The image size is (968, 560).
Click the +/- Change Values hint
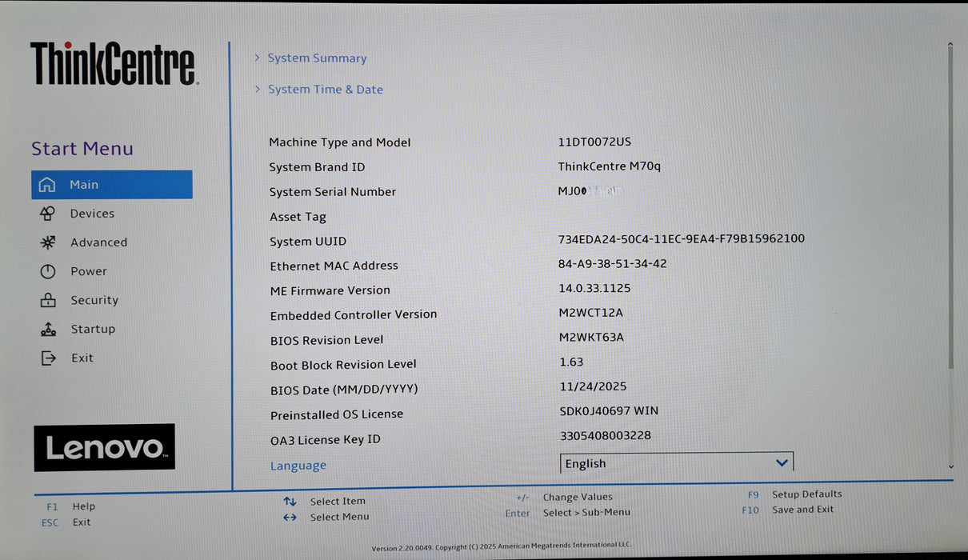tap(565, 497)
